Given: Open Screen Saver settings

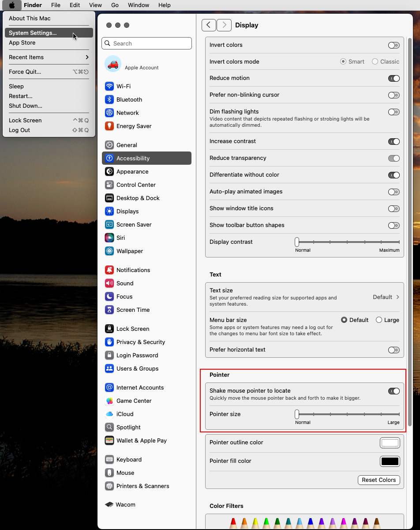Looking at the screenshot, I should [109, 224].
